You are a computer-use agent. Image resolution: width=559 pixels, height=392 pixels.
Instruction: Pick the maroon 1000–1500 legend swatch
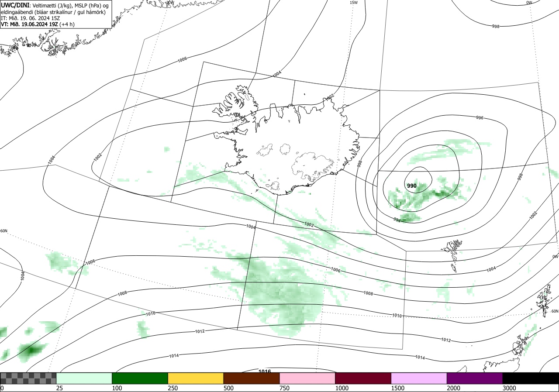tap(363, 378)
